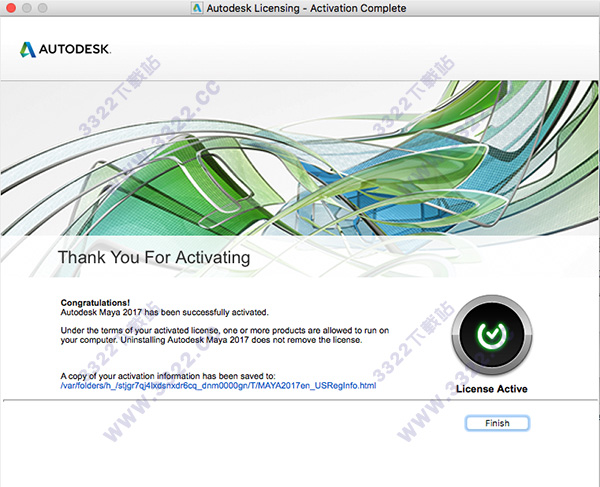600x487 pixels.
Task: Click the Finish button
Action: (x=497, y=423)
